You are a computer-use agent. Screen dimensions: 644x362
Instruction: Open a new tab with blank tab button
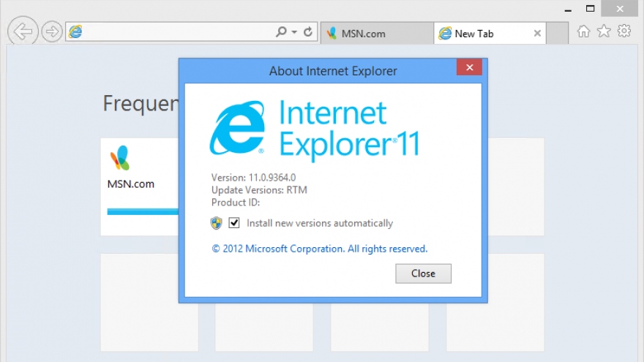(x=558, y=33)
